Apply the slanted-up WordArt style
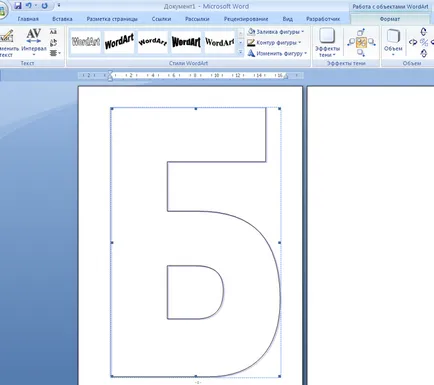 tap(119, 42)
